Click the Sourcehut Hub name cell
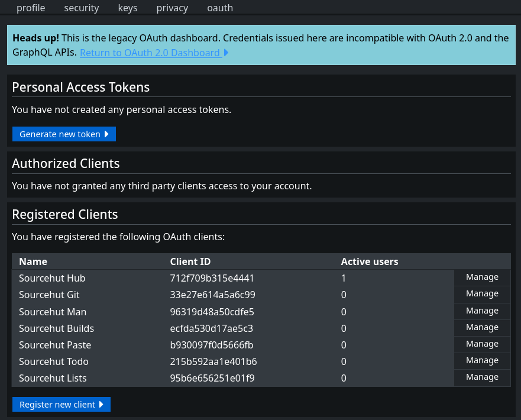Image resolution: width=521 pixels, height=420 pixels. click(x=52, y=278)
